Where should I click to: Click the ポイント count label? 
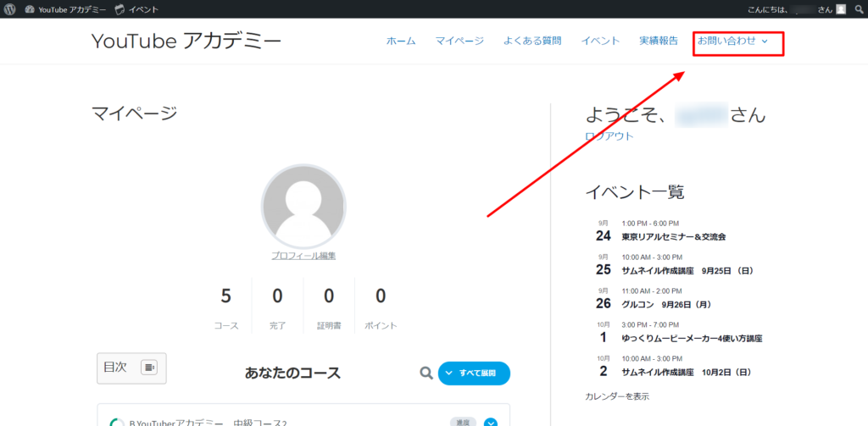click(381, 326)
